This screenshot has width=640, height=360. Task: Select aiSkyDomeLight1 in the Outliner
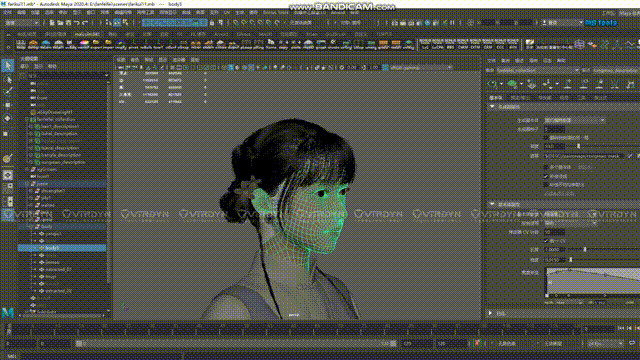(x=54, y=112)
